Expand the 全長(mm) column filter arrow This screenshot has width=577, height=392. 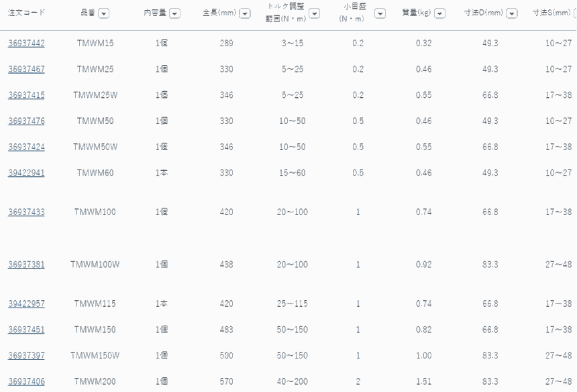point(245,13)
